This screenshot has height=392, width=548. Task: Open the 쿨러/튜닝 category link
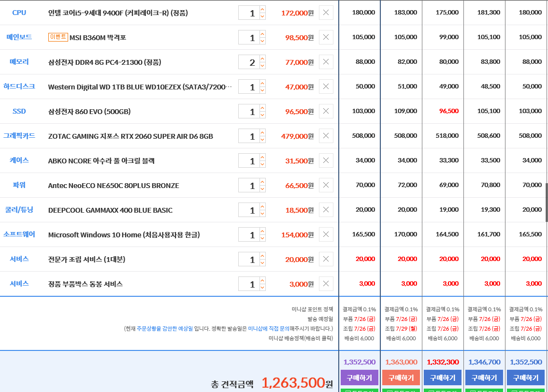19,209
